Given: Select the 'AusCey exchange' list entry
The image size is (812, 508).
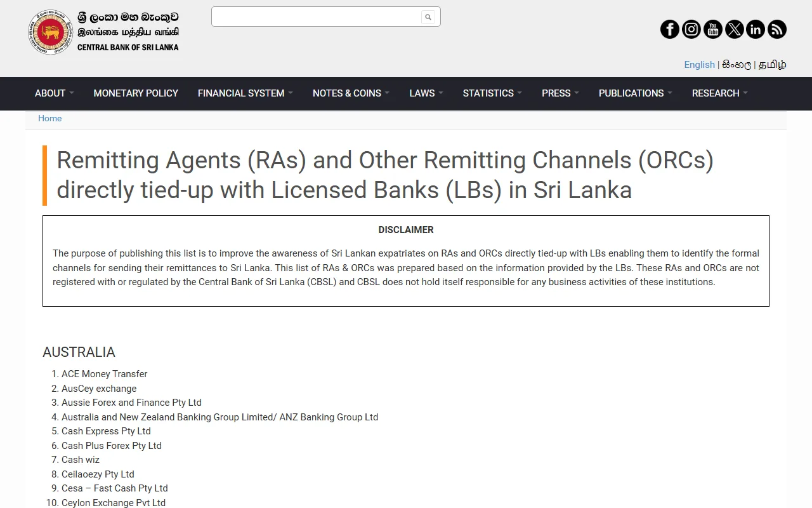Looking at the screenshot, I should click(99, 389).
